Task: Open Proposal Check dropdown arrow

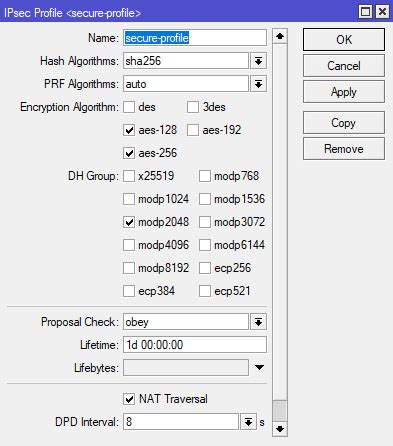Action: click(x=258, y=322)
